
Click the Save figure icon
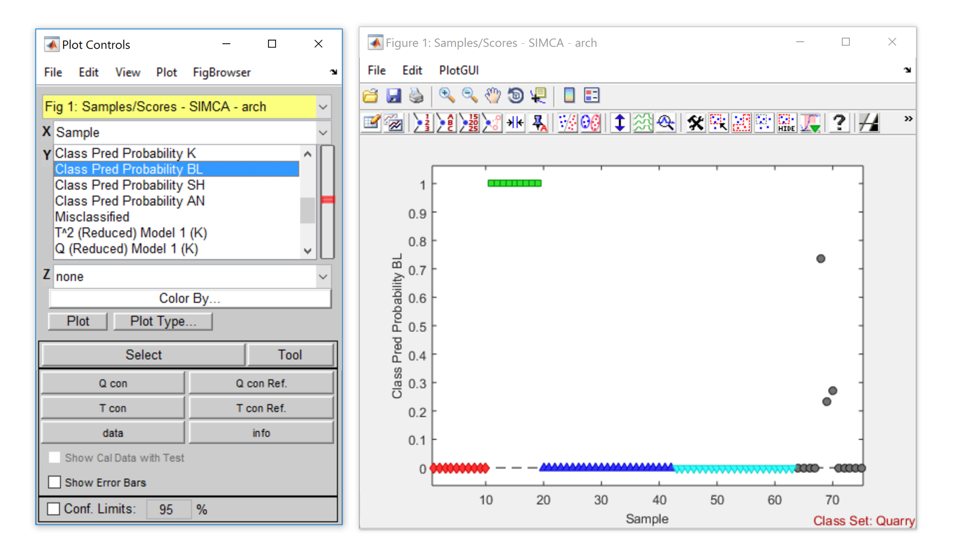393,96
